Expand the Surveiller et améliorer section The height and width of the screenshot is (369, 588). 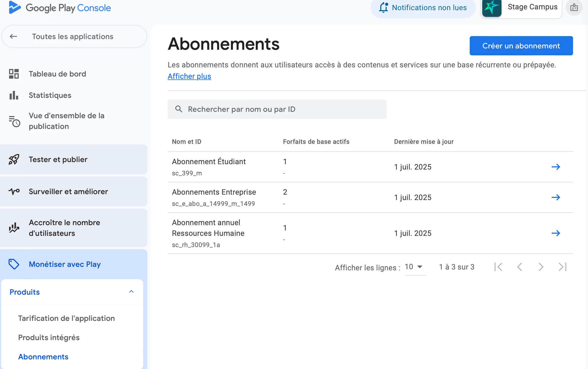coord(68,191)
